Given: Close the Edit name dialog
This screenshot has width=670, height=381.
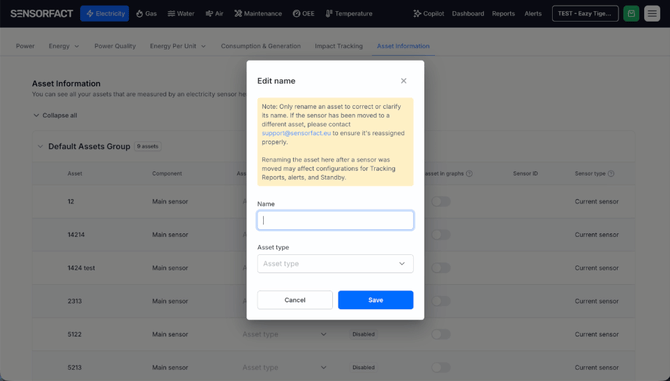Looking at the screenshot, I should (x=403, y=81).
